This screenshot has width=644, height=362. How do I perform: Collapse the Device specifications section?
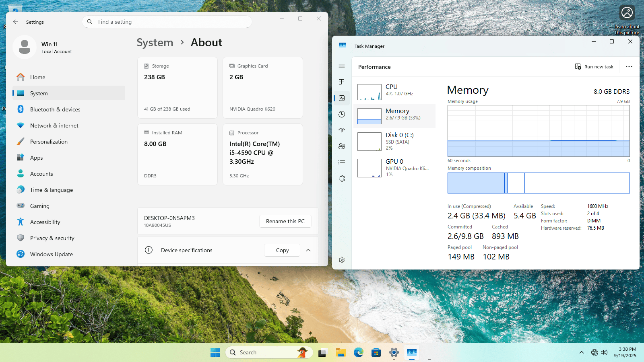tap(308, 250)
